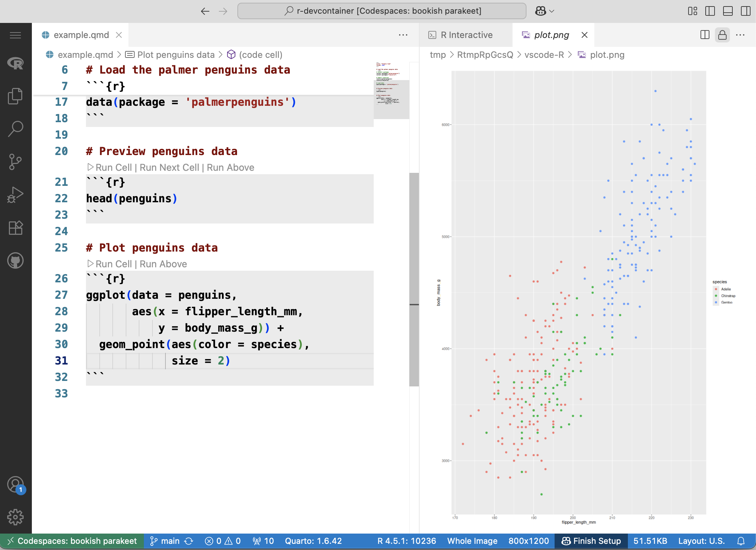Toggle the primary side bar
Screen dimensions: 756x550
click(710, 11)
